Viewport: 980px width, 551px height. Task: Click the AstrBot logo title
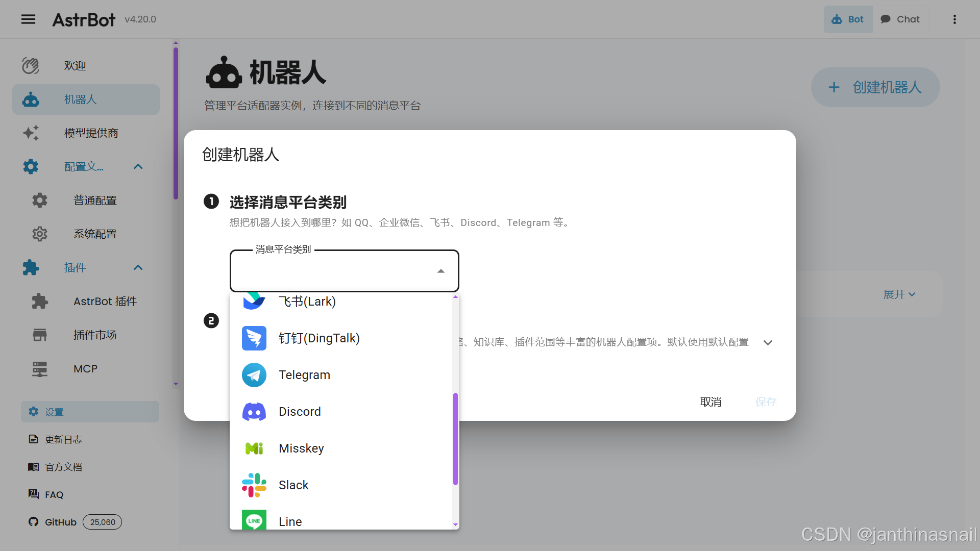[84, 19]
